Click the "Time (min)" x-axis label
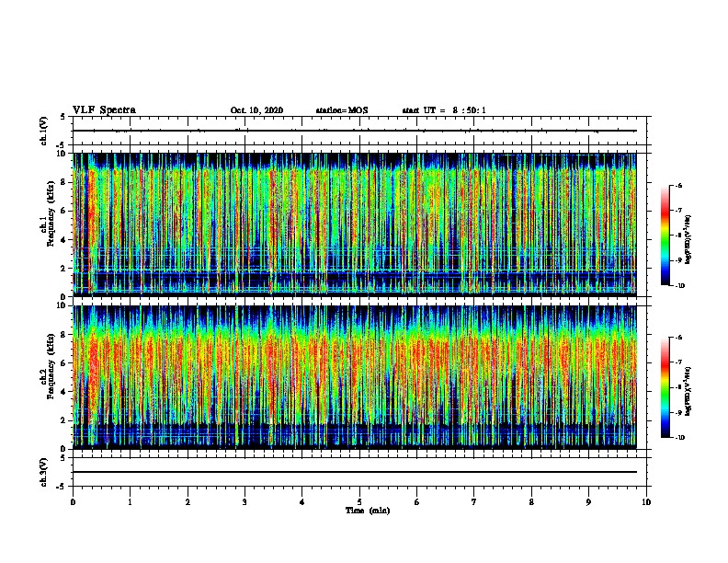The image size is (728, 563). [x=368, y=511]
